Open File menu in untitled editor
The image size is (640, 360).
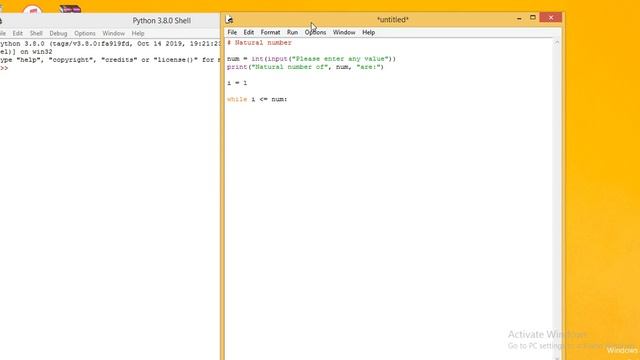tap(232, 32)
